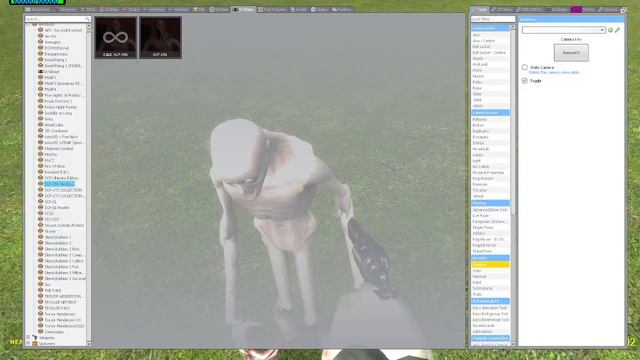The image size is (640, 360).
Task: Select the Prop Resizer tool
Action: 490,178
